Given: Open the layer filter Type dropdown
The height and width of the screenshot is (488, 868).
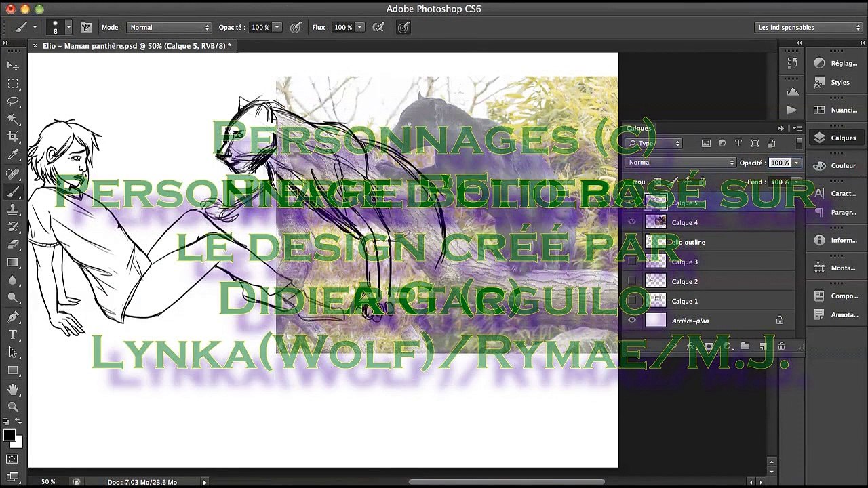Looking at the screenshot, I should (x=654, y=143).
